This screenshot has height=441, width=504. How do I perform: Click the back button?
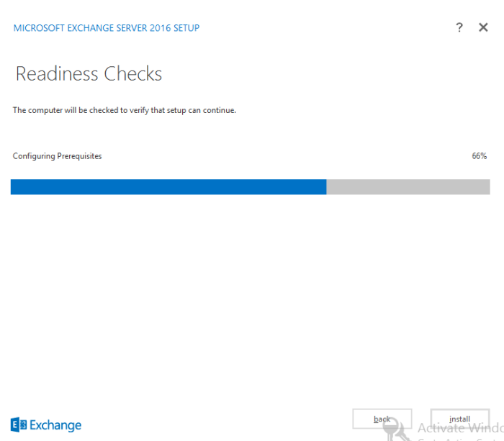[382, 419]
